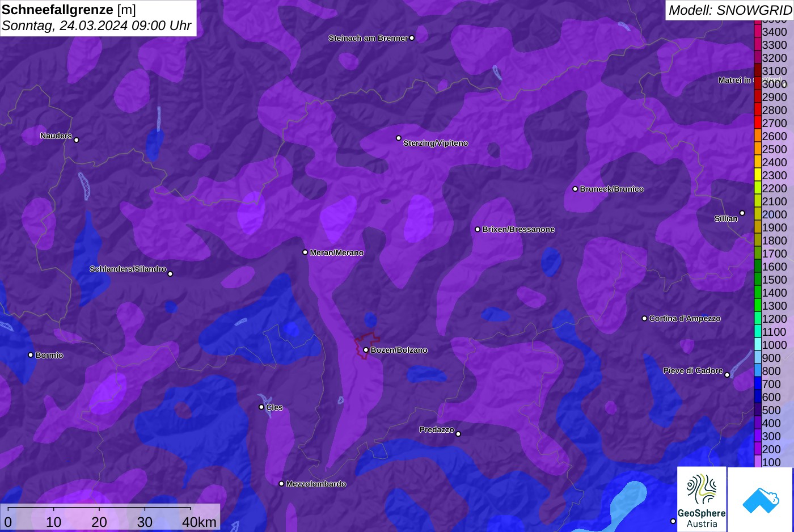Image resolution: width=794 pixels, height=532 pixels.
Task: Click the Bruneck/Brunico city label
Action: (612, 189)
